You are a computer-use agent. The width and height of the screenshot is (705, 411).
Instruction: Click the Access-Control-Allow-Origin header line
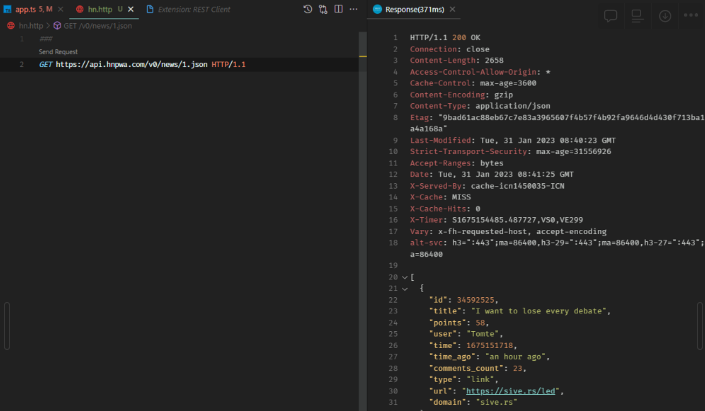(x=480, y=72)
